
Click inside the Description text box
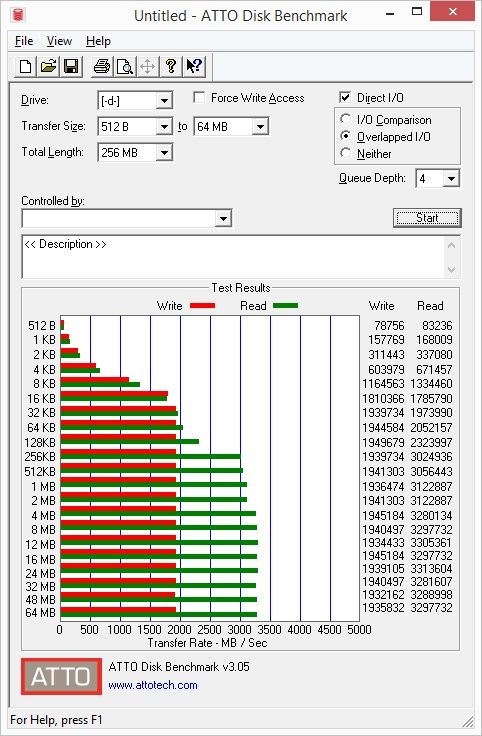pyautogui.click(x=232, y=257)
